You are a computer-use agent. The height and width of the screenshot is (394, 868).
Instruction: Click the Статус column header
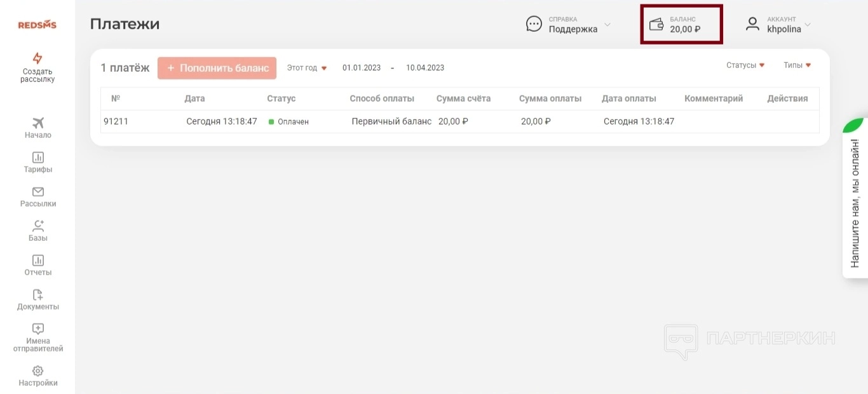click(x=281, y=98)
